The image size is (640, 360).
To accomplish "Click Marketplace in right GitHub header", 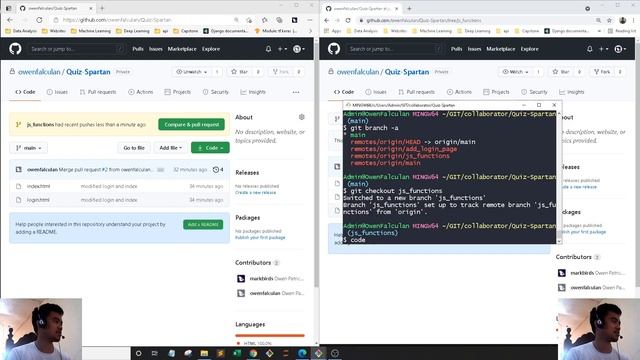I will click(x=501, y=49).
